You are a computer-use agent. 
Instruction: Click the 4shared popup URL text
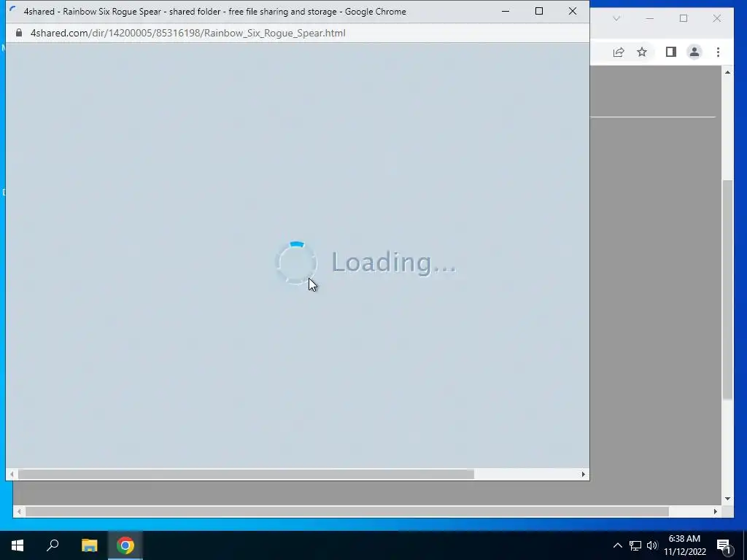coord(187,33)
